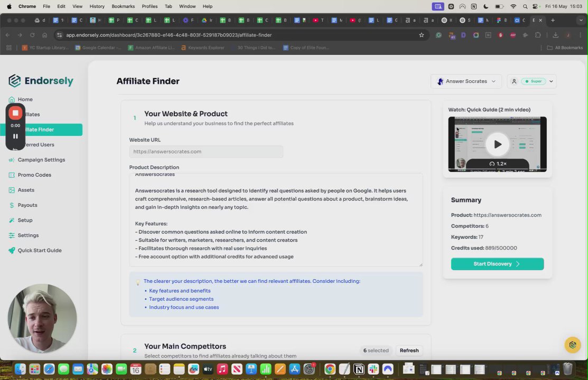Open the Window menu
The height and width of the screenshot is (380, 588).
[187, 6]
